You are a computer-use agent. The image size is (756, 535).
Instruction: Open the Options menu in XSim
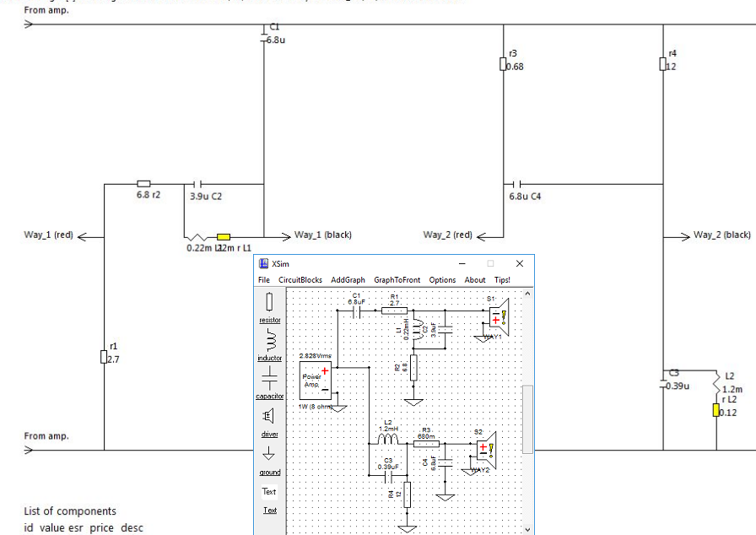pyautogui.click(x=442, y=280)
